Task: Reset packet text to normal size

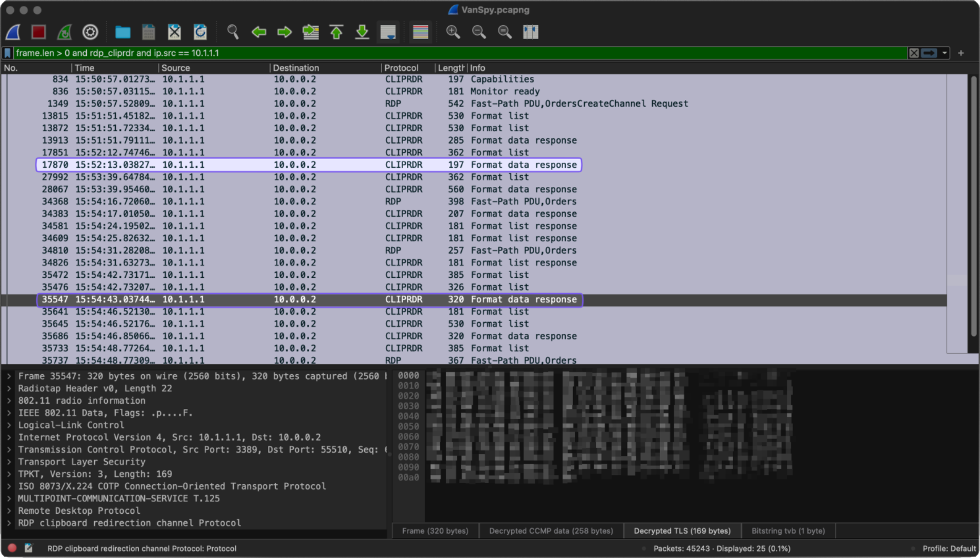Action: (505, 32)
